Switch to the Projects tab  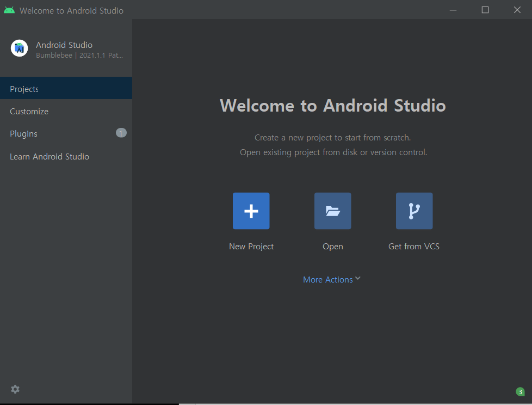tap(24, 89)
